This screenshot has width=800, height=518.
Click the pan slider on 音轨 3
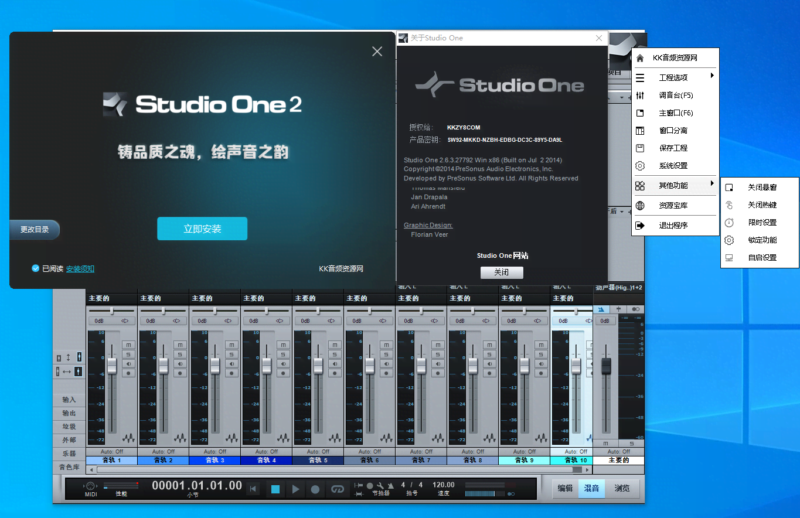[214, 311]
